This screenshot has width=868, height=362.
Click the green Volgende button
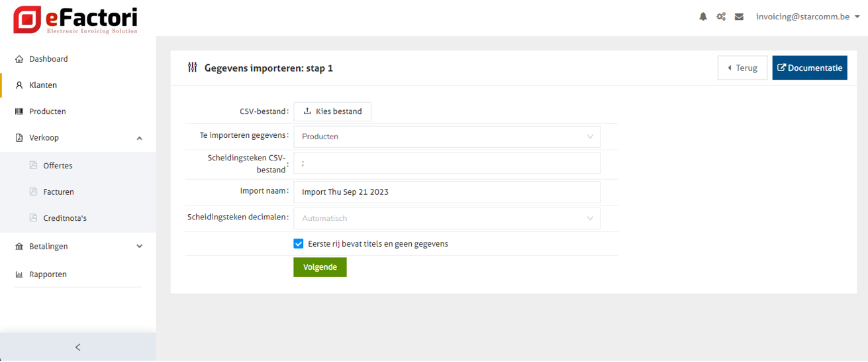pos(320,267)
